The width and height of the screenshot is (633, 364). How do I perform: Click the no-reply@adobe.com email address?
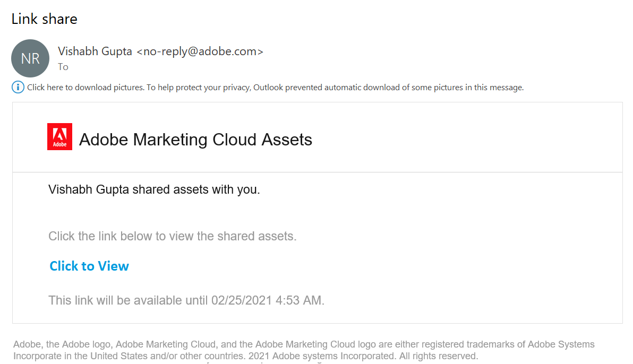(200, 51)
